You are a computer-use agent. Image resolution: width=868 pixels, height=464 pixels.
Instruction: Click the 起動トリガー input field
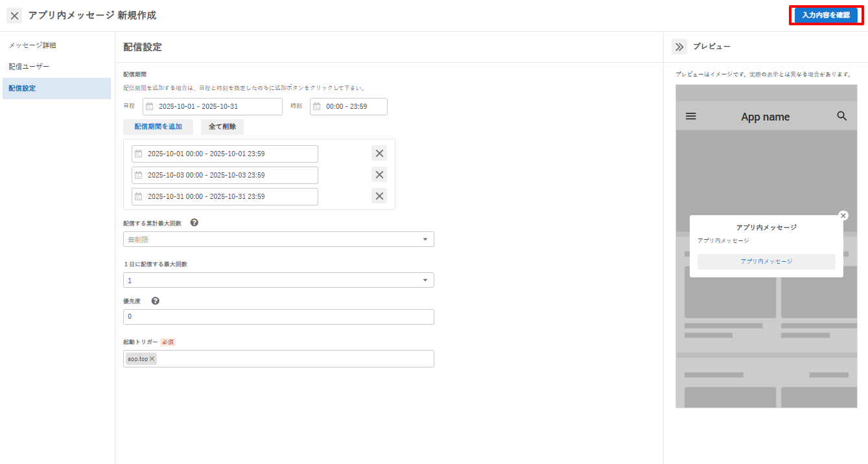pos(279,358)
